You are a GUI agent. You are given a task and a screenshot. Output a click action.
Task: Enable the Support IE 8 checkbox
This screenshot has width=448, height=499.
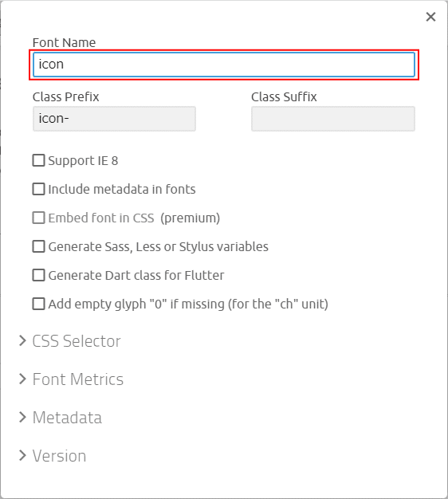click(38, 160)
